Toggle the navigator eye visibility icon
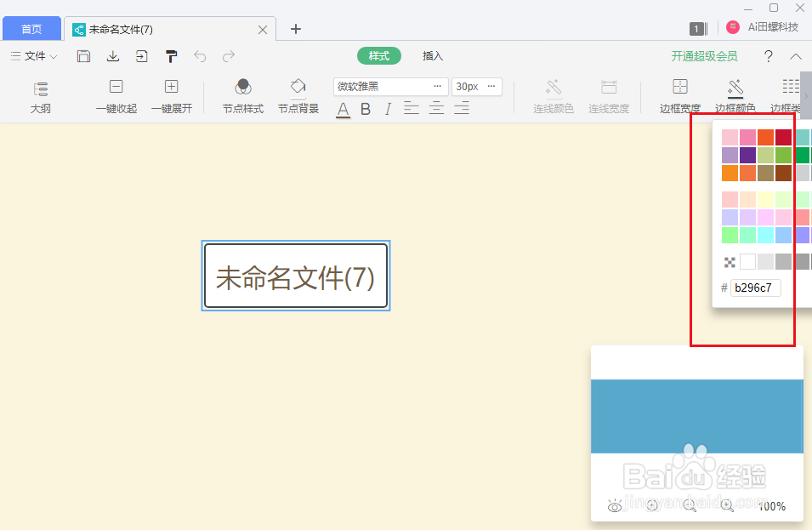The image size is (812, 530). [x=615, y=505]
